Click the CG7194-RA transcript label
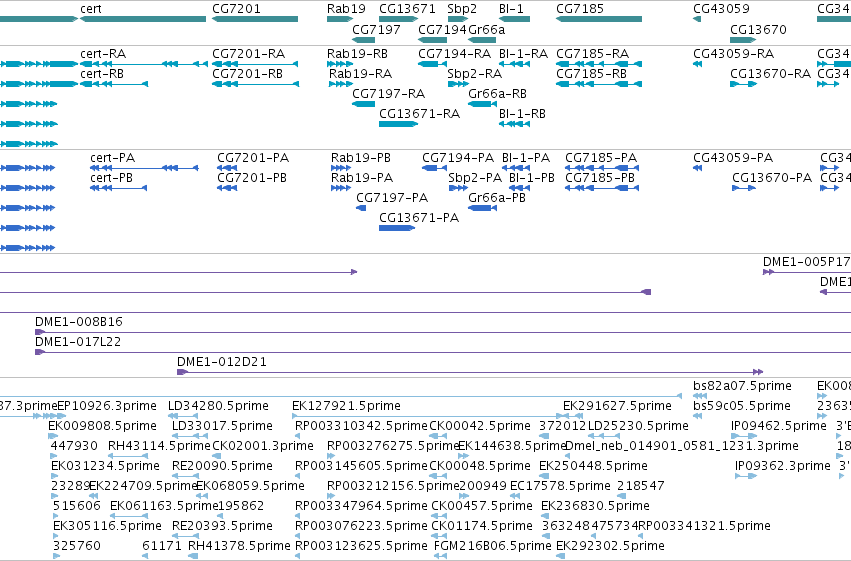Screen dimensions: 851x561 [x=454, y=54]
